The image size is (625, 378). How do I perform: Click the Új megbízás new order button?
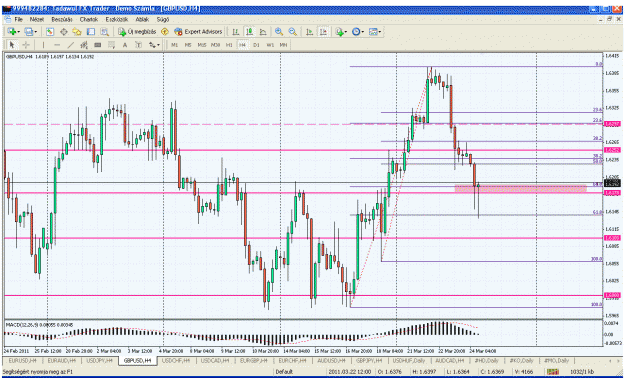point(137,32)
